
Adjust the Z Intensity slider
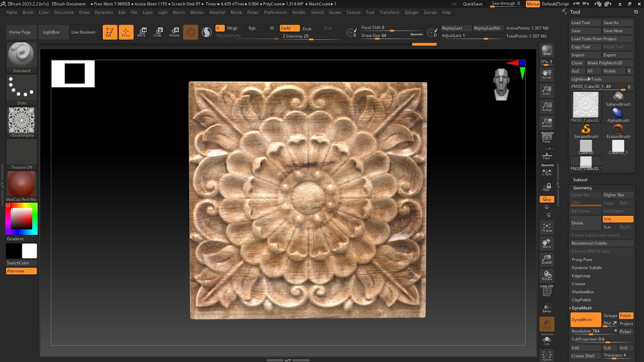click(x=305, y=37)
